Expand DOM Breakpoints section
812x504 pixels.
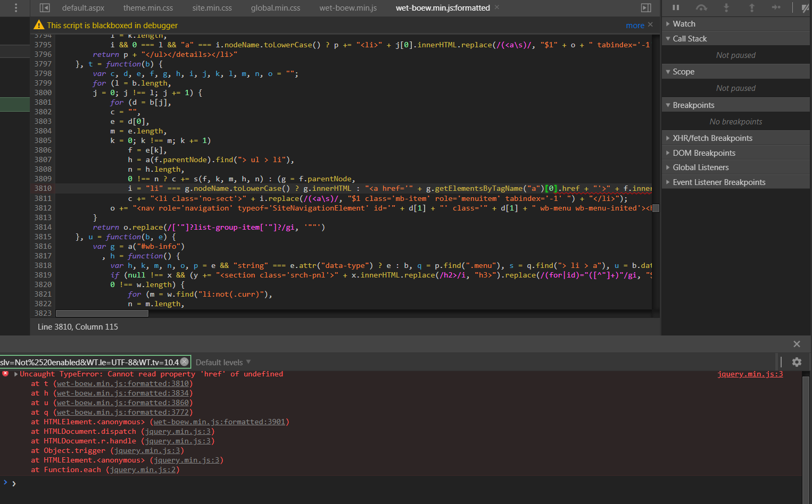735,153
